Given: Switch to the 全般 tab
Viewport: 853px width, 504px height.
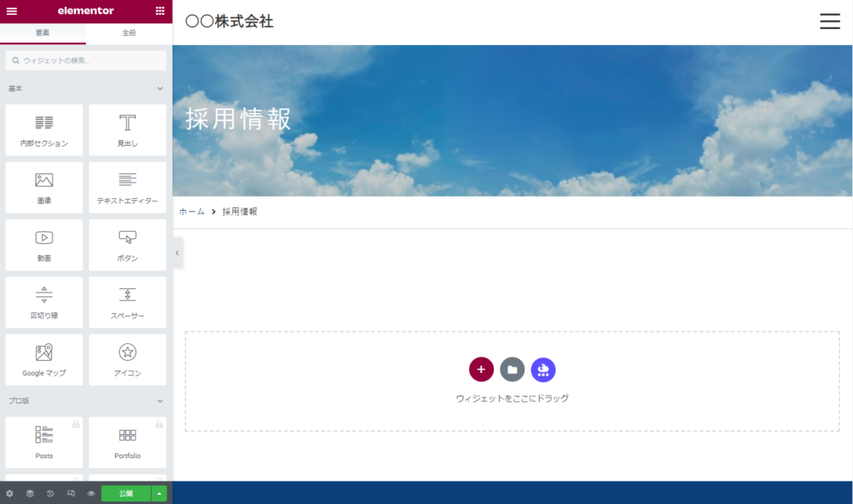Looking at the screenshot, I should (x=129, y=32).
